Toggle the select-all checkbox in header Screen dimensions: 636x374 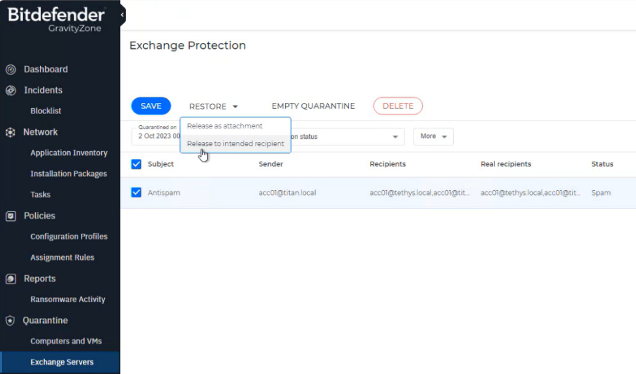pyautogui.click(x=136, y=164)
